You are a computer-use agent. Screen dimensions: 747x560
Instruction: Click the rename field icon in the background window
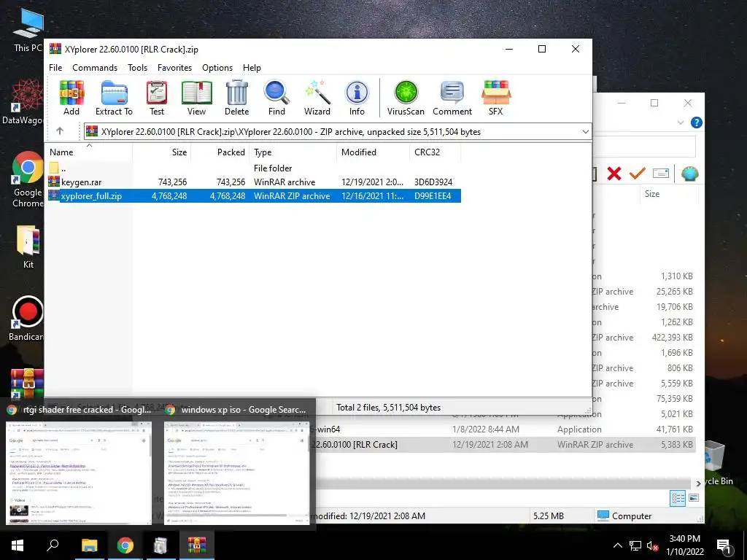coord(661,174)
